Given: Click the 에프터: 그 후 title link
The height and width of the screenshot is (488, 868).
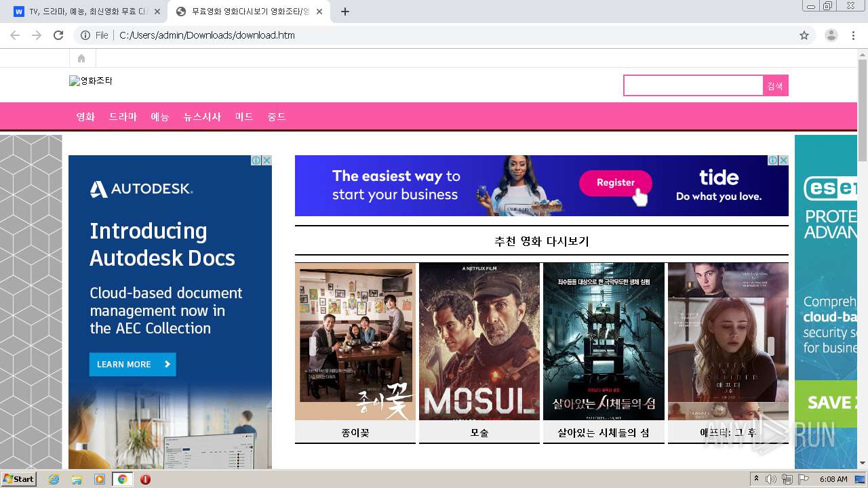Looking at the screenshot, I should 728,432.
